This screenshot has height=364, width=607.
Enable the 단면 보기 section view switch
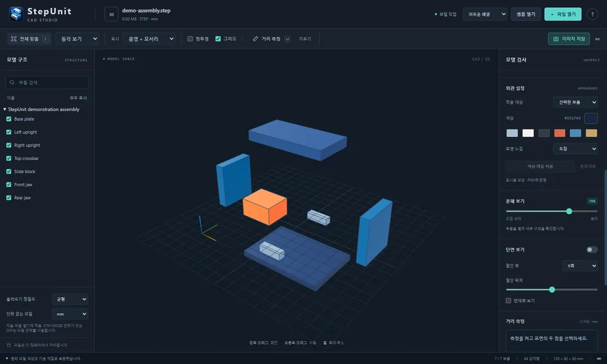[591, 249]
